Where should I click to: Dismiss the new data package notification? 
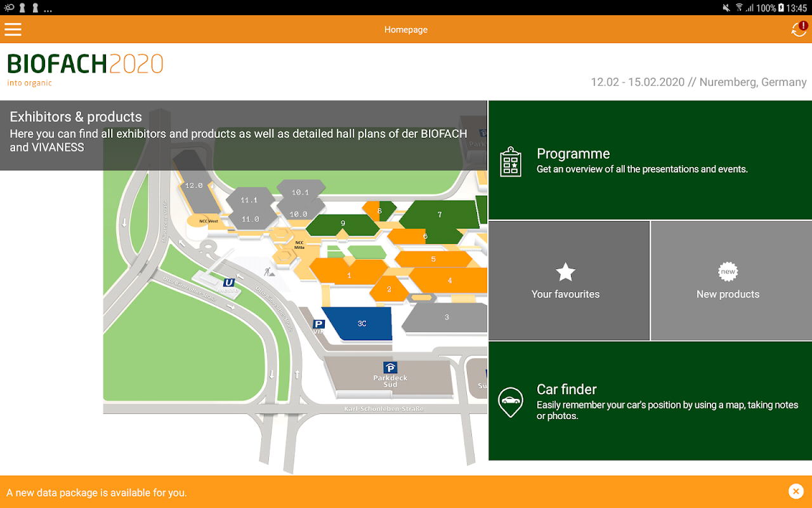(796, 491)
